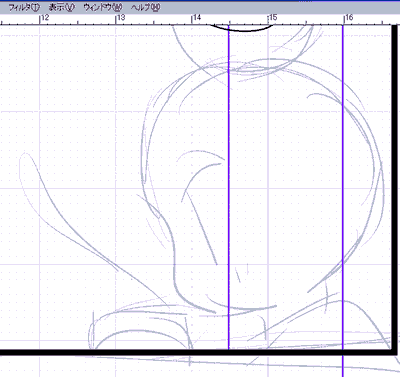Open the ウィンドウ(W) menu
Screen dimensions: 400x377
(x=103, y=7)
